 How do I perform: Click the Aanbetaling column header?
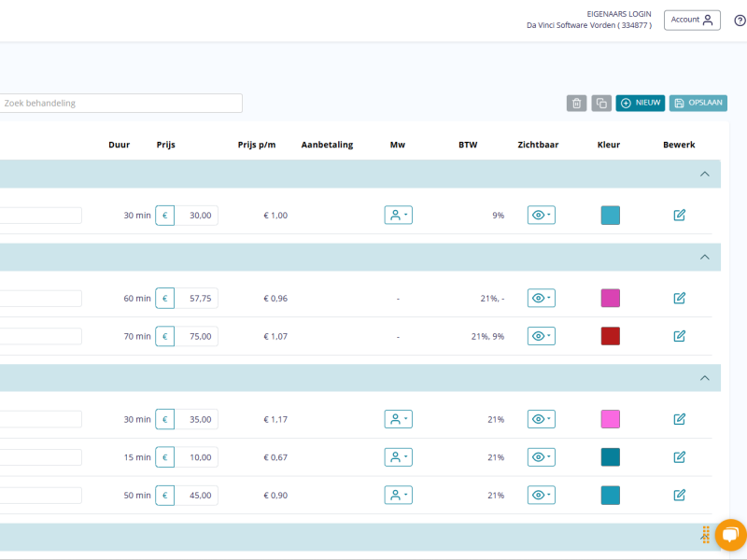click(x=328, y=145)
